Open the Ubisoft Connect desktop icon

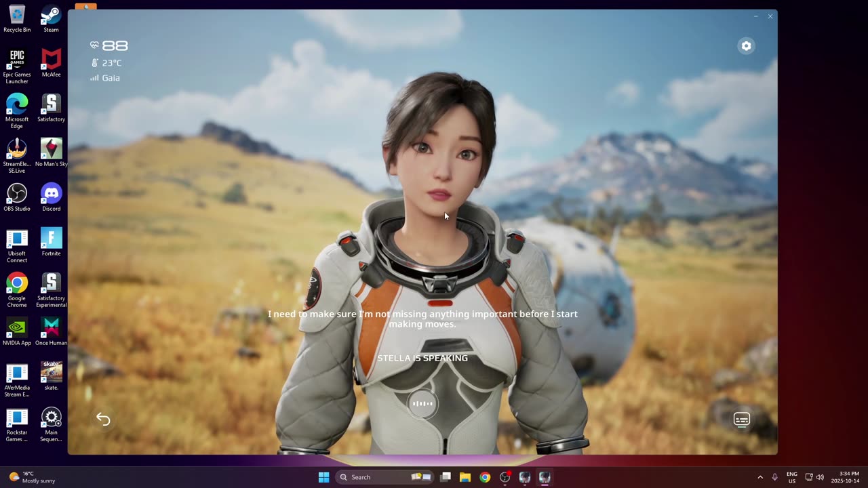17,246
